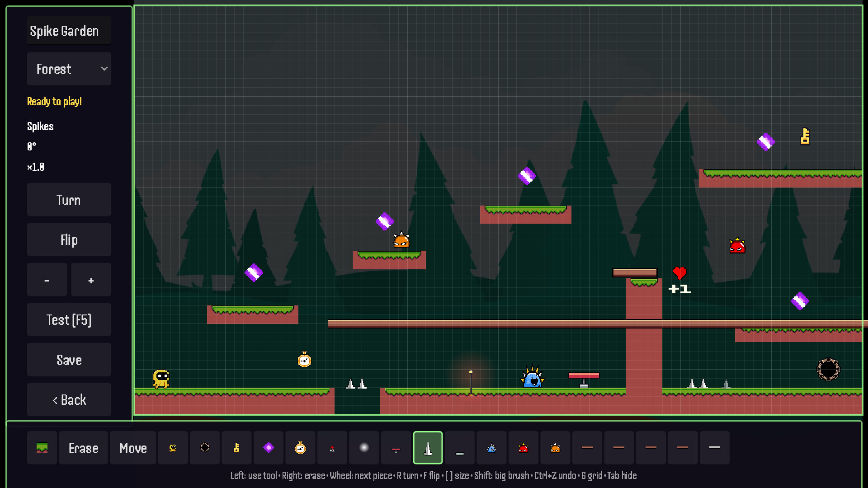The image size is (868, 488).
Task: Select the red spiked enemy piece
Action: 524,448
